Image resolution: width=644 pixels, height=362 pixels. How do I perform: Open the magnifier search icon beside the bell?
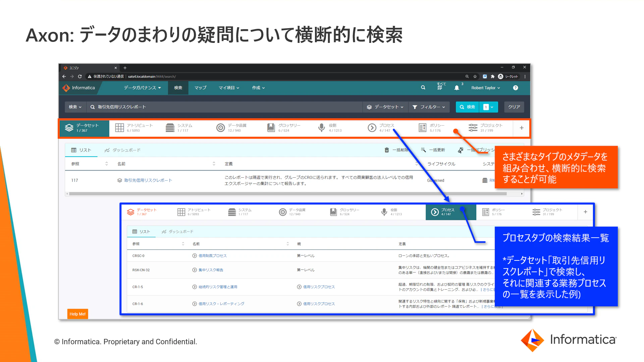click(423, 87)
